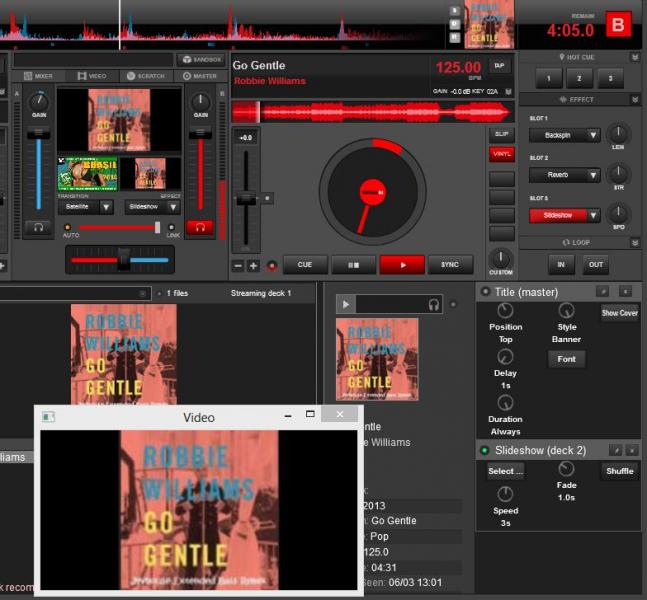This screenshot has width=647, height=600.
Task: Click the BRASIL video thumbnail in the mixer
Action: 88,173
